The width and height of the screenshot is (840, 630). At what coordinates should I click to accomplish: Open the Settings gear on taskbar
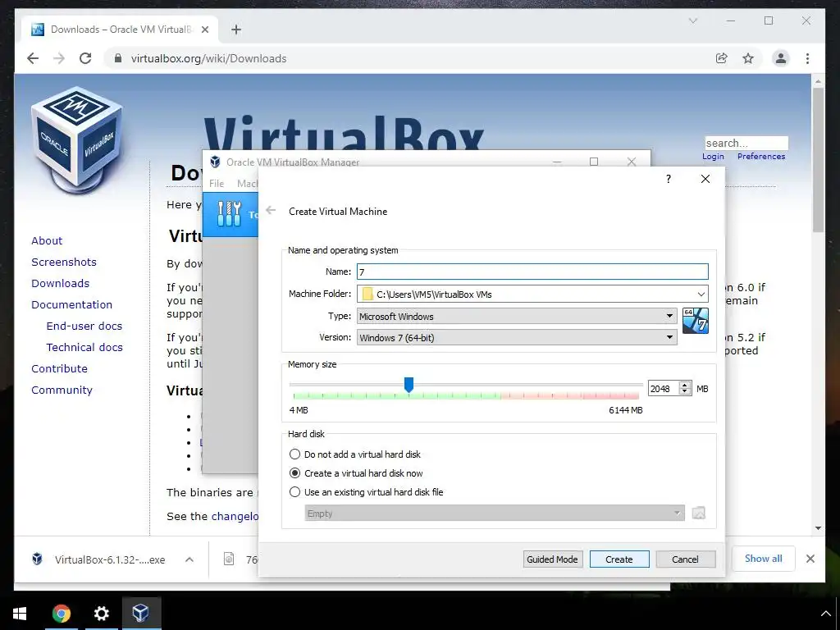[101, 614]
